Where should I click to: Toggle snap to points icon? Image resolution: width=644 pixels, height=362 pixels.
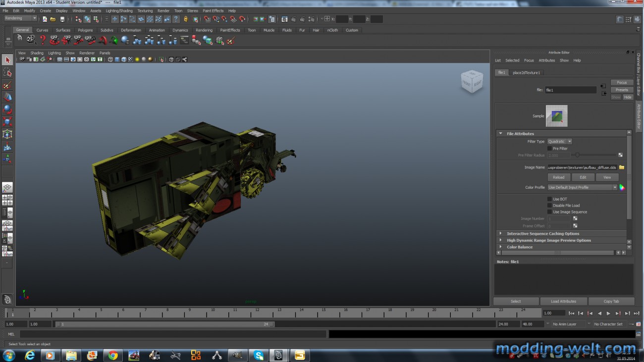pos(224,19)
